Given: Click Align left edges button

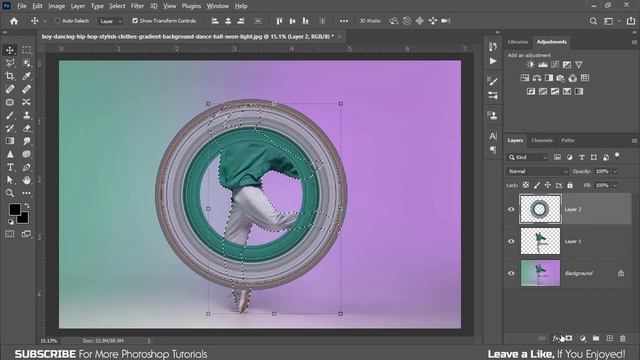Looking at the screenshot, I should (x=215, y=21).
